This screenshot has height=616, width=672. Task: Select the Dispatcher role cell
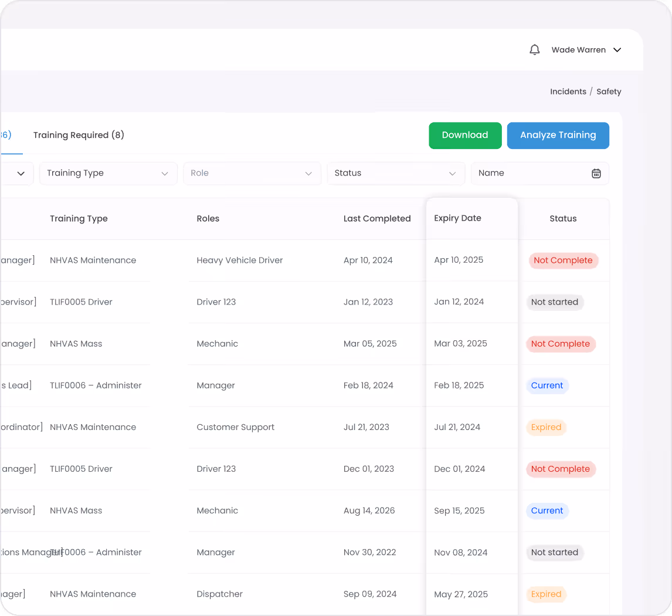click(219, 594)
